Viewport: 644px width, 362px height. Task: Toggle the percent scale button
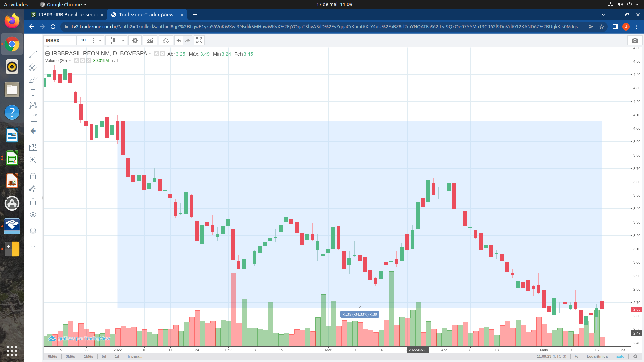coord(576,356)
